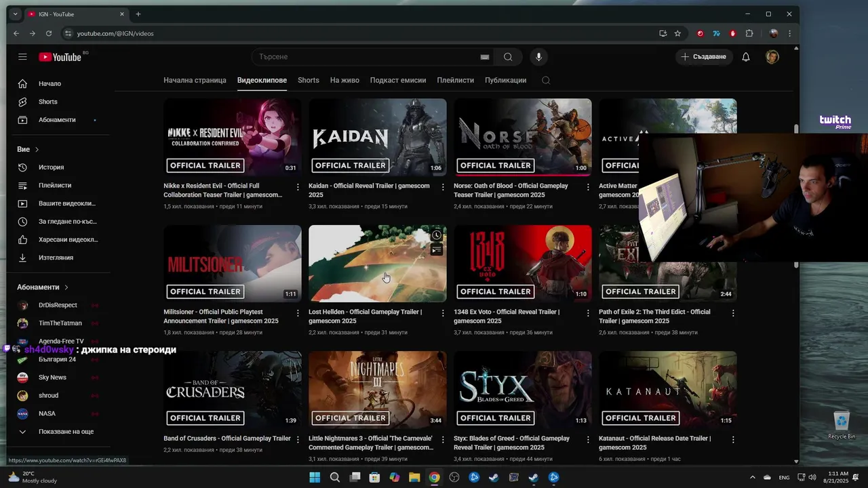
Task: Click the search magnifier button
Action: 508,57
